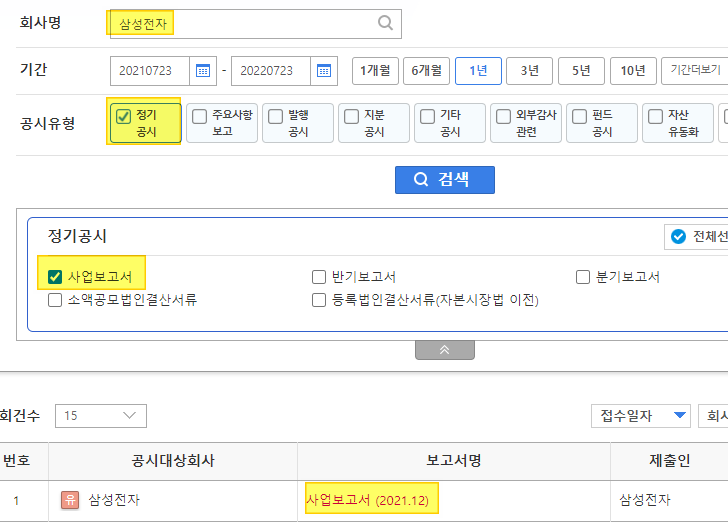This screenshot has height=523, width=728.
Task: Uncheck the 정기공시 disclosure type
Action: point(123,116)
